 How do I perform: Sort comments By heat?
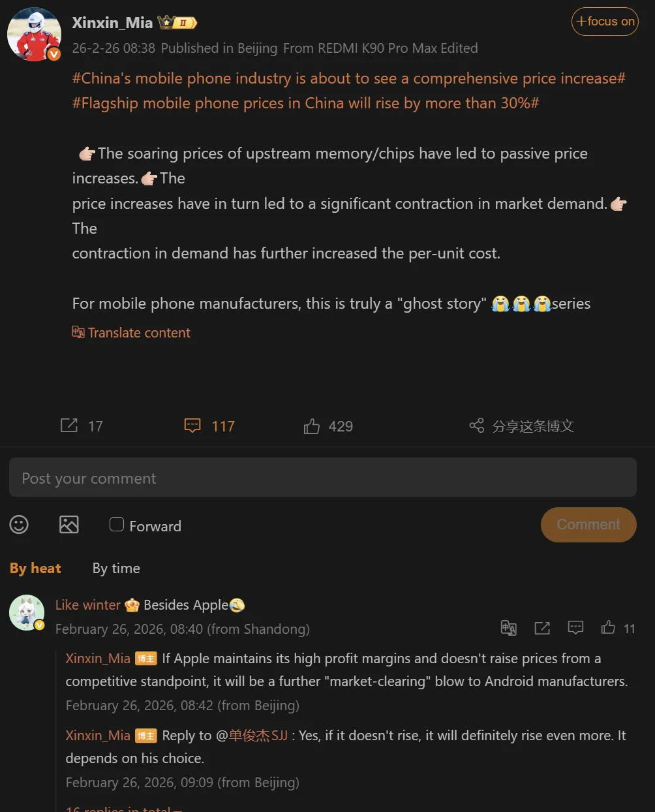click(35, 569)
